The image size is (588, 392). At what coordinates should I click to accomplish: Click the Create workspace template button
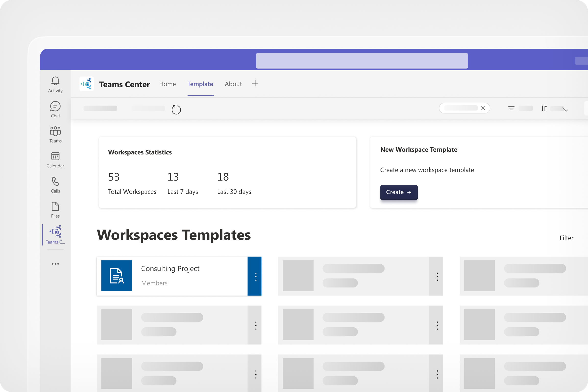pyautogui.click(x=399, y=192)
